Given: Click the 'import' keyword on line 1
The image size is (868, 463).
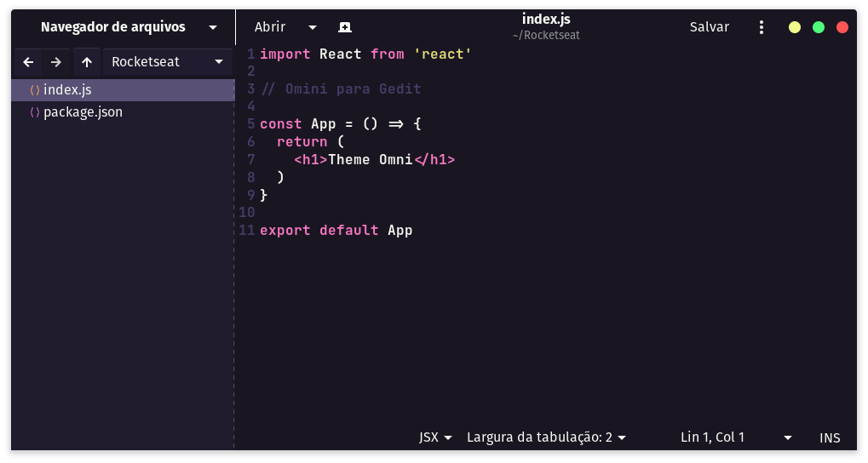Looking at the screenshot, I should point(285,54).
